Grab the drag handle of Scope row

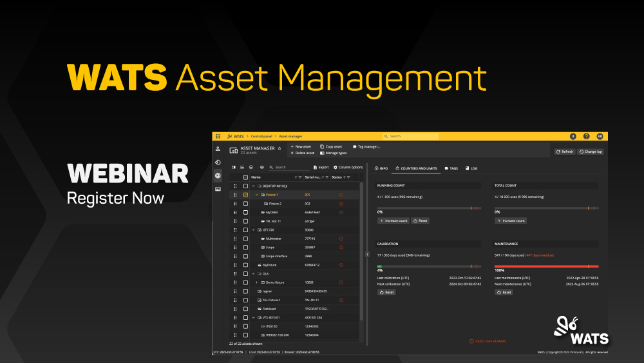pyautogui.click(x=235, y=248)
